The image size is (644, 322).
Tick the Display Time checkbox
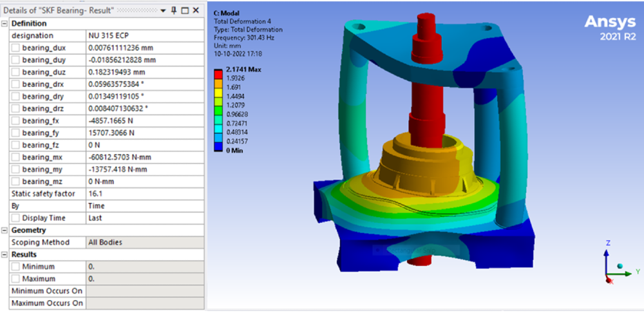(15, 218)
